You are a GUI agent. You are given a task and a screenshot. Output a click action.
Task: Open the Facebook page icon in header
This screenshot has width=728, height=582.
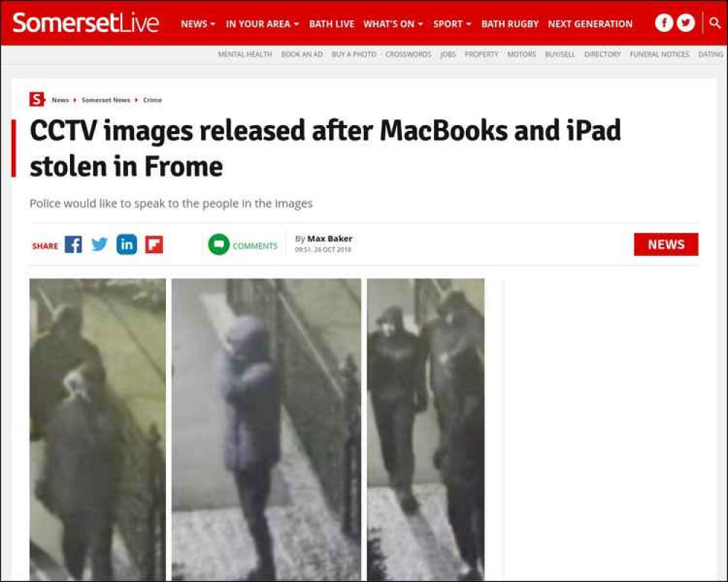pos(664,23)
